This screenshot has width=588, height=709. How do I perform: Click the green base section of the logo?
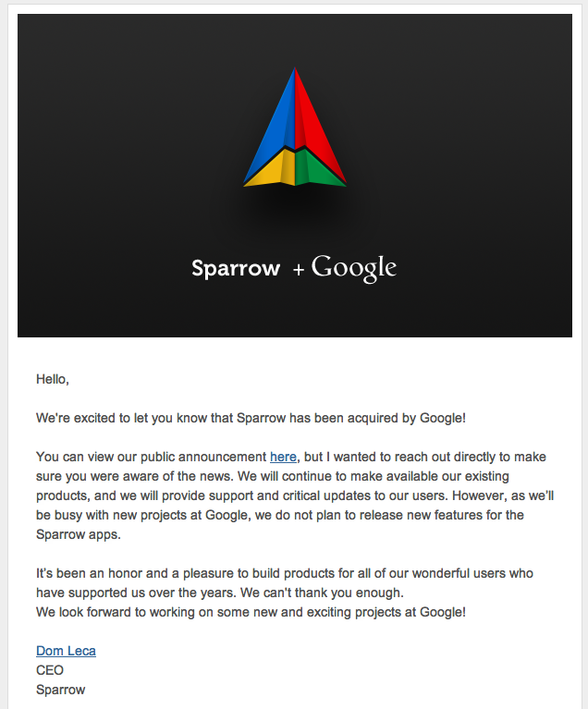[317, 171]
